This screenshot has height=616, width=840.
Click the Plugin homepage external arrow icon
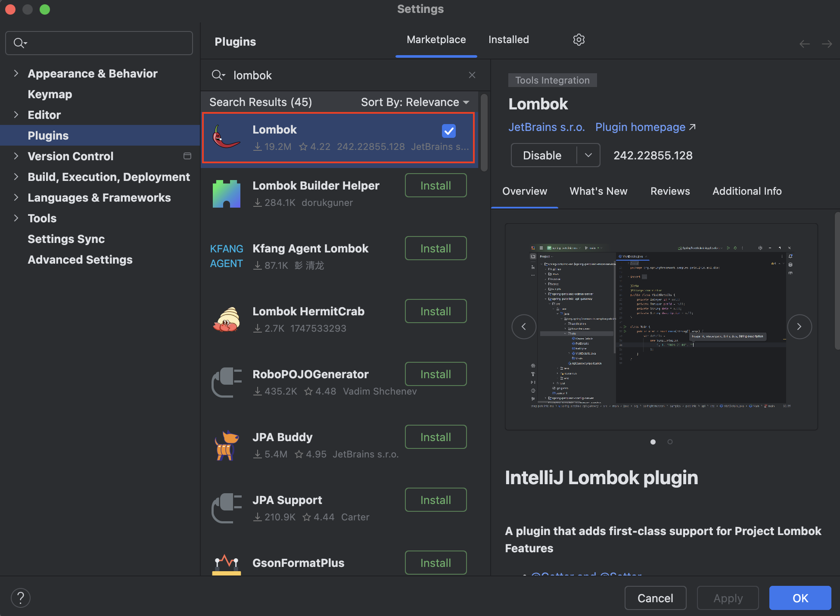692,127
